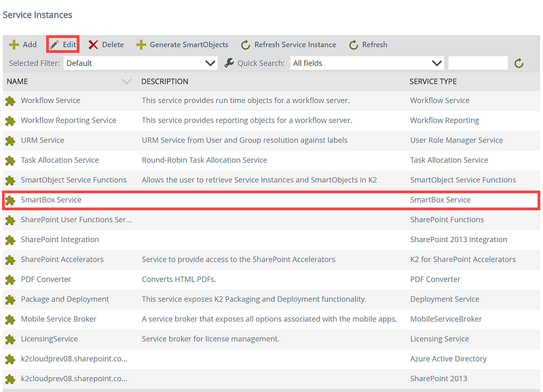The height and width of the screenshot is (392, 543).
Task: Click in the quick search text field
Action: [x=478, y=63]
